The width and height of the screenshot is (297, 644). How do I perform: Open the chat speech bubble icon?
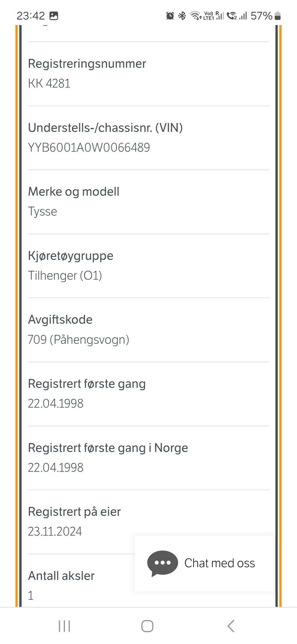(162, 563)
